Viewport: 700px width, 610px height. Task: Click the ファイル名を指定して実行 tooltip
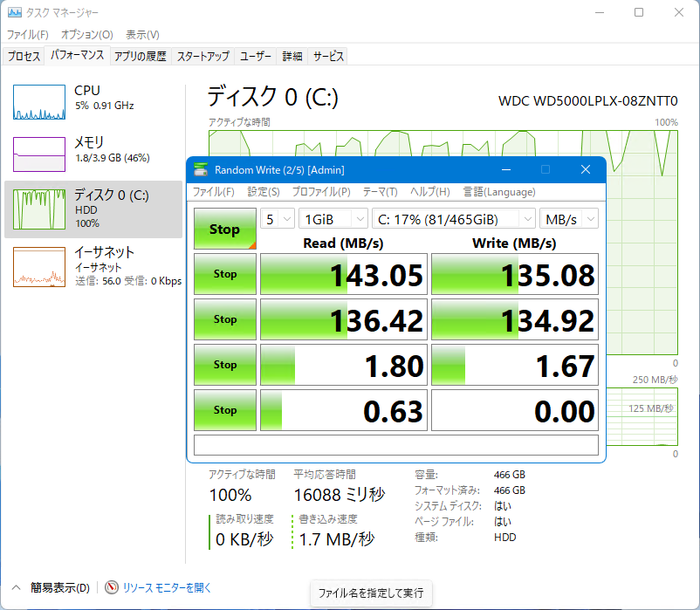click(371, 593)
